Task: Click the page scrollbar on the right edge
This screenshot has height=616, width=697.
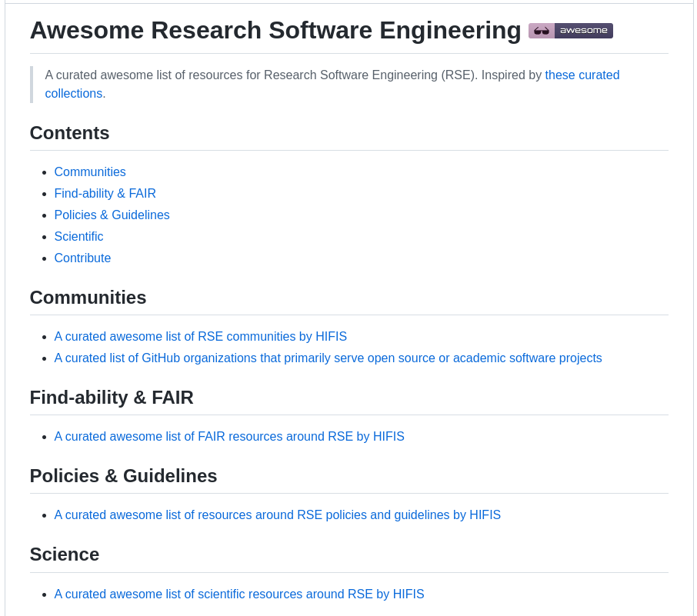Action: tap(693, 308)
